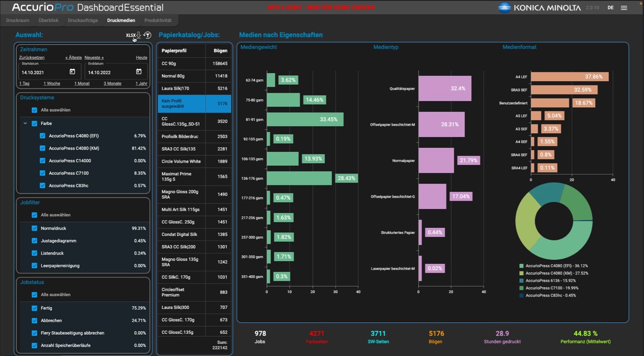Select the Laura Silk|170 row
644x356 pixels.
194,88
